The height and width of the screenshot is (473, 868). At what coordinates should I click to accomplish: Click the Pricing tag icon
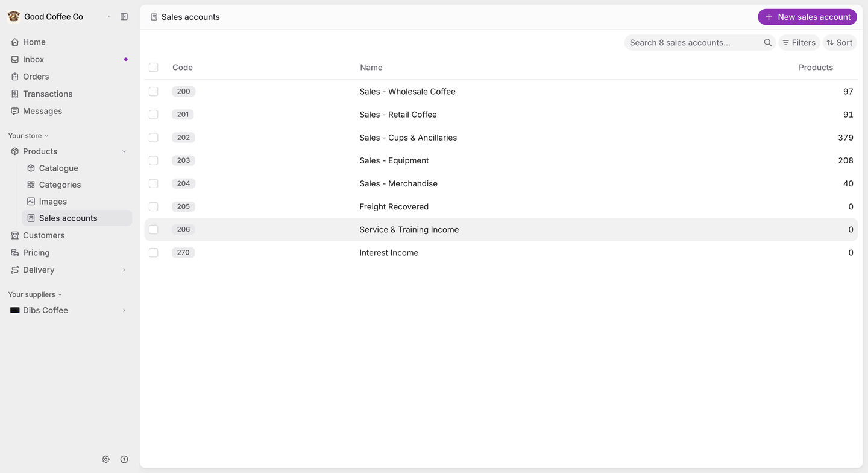tap(15, 253)
